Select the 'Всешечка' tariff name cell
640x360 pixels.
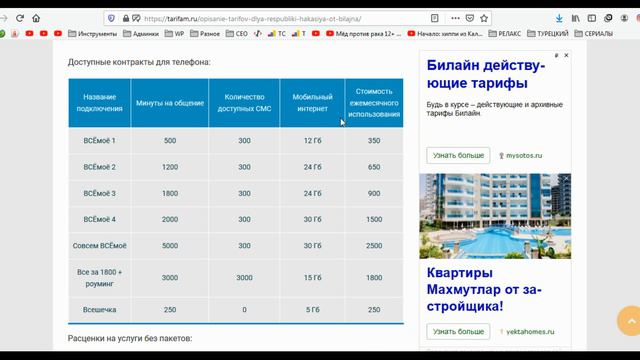[100, 310]
